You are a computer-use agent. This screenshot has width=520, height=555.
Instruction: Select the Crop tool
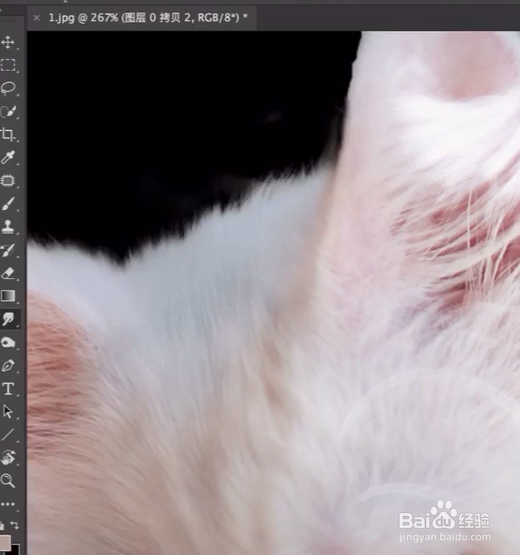click(8, 135)
